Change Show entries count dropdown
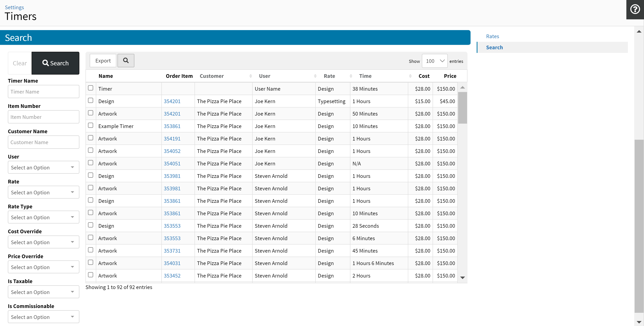Image resolution: width=644 pixels, height=326 pixels. tap(435, 61)
